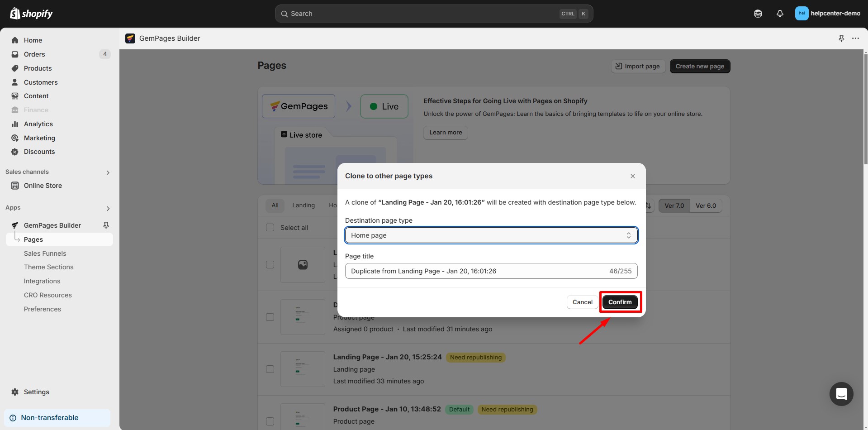Open the Discounts section

[x=39, y=152]
